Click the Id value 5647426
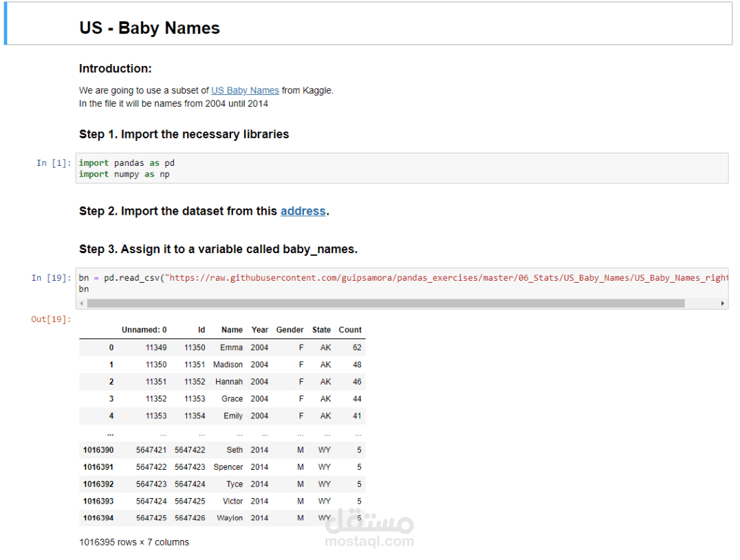This screenshot has width=740, height=560. point(190,518)
